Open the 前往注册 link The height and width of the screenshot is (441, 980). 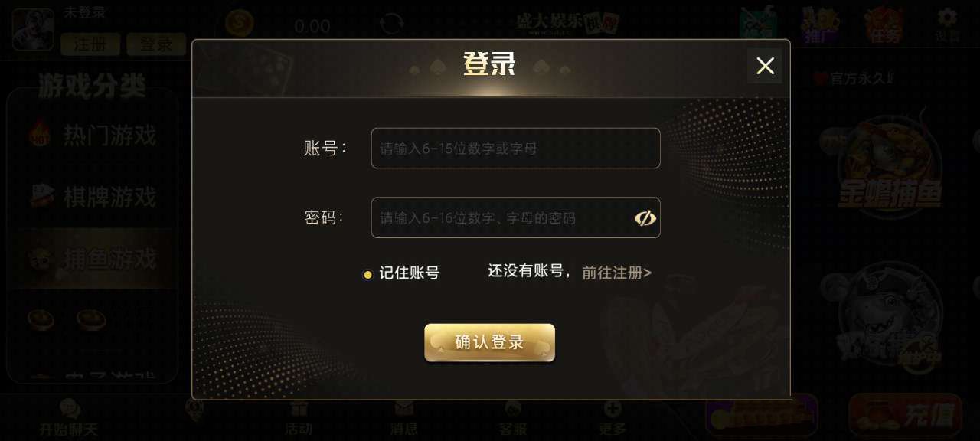pos(616,272)
